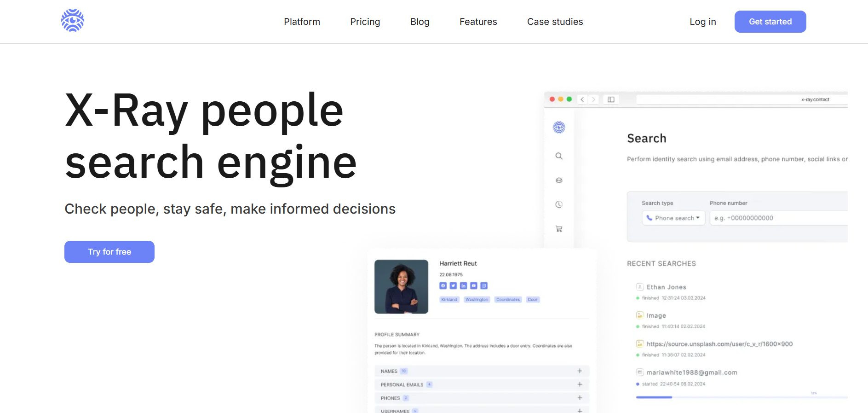Click the YouTube icon on Harriett Reut's profile

(474, 286)
